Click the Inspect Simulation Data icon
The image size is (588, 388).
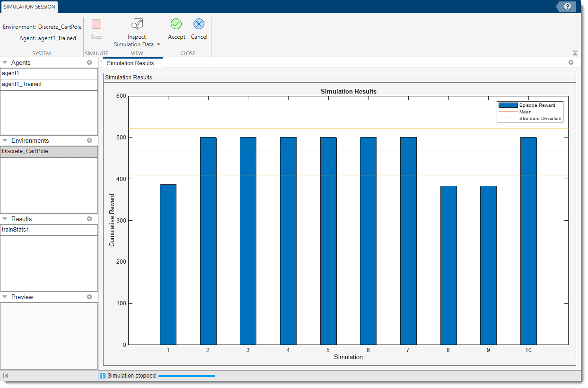[137, 24]
